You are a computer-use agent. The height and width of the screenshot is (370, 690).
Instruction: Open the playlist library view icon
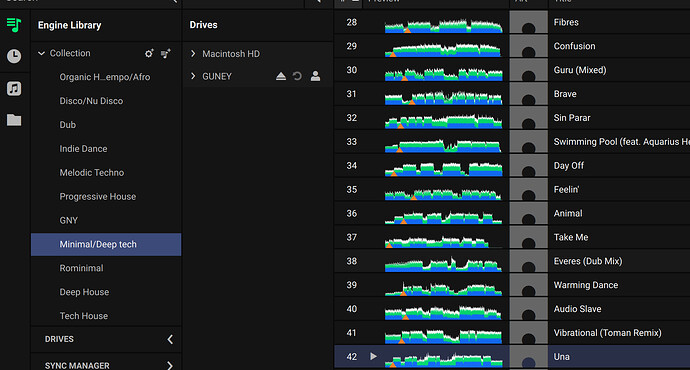[x=14, y=25]
